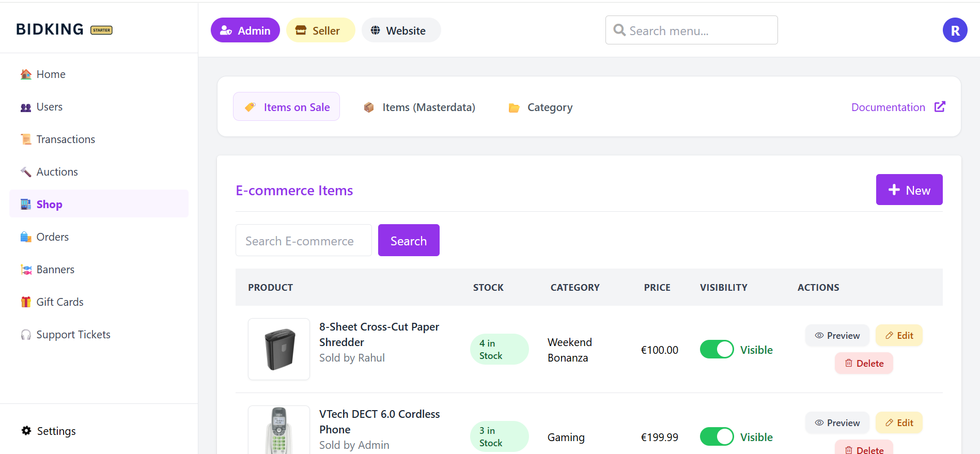Screen dimensions: 980x454
Task: Open Settings gear icon
Action: [26, 431]
